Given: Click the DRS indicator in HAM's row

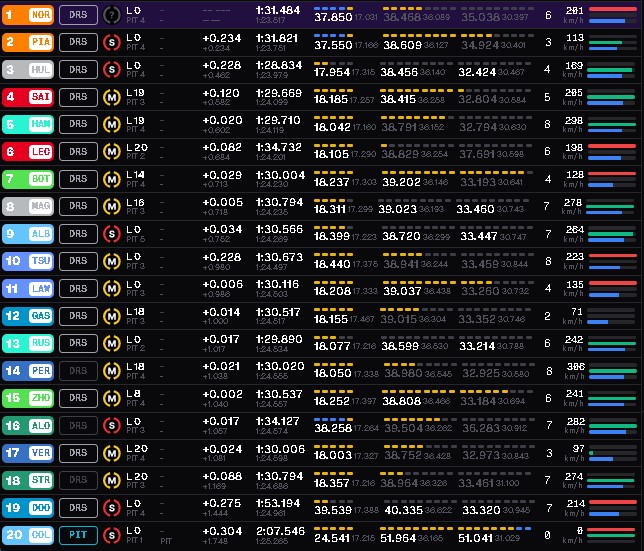Looking at the screenshot, I should tap(77, 125).
